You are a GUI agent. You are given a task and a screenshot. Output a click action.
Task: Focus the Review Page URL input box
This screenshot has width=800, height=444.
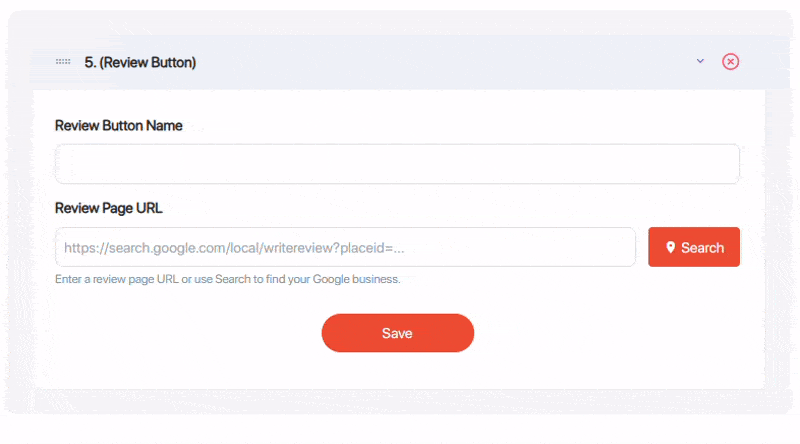click(345, 248)
